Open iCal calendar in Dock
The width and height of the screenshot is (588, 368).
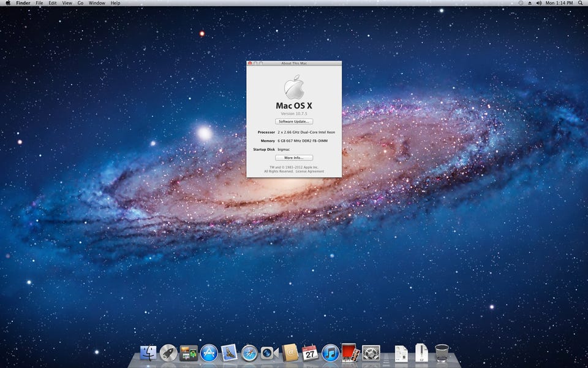pos(310,353)
